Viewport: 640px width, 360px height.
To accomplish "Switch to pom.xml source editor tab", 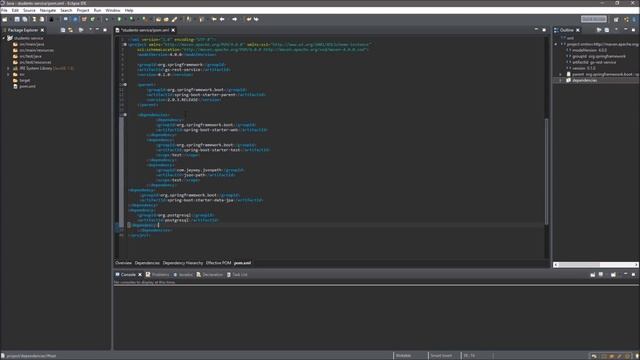I will (x=242, y=263).
